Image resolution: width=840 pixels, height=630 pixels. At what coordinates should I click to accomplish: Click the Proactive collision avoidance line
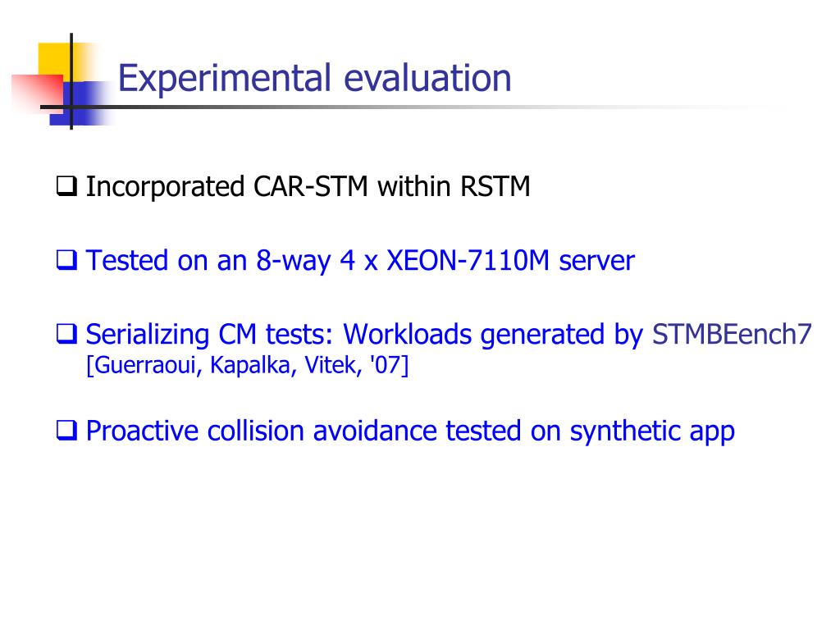pos(410,431)
